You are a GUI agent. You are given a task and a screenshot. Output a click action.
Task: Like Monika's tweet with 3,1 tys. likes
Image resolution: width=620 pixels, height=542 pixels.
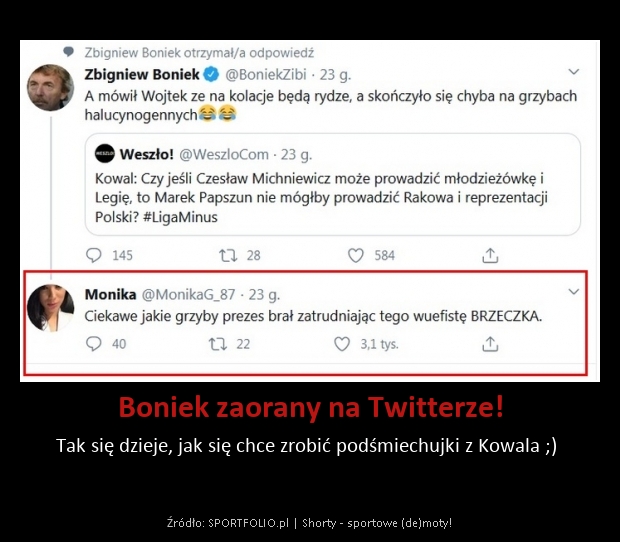coord(342,344)
